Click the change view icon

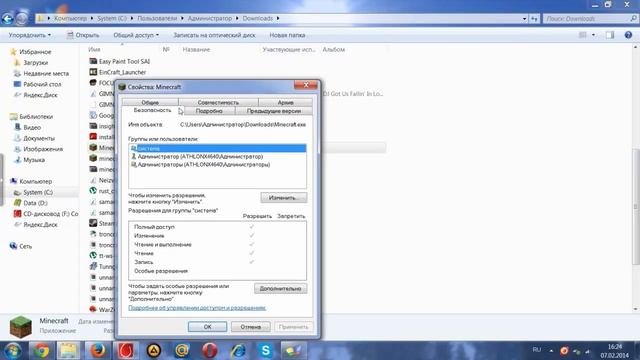(583, 35)
